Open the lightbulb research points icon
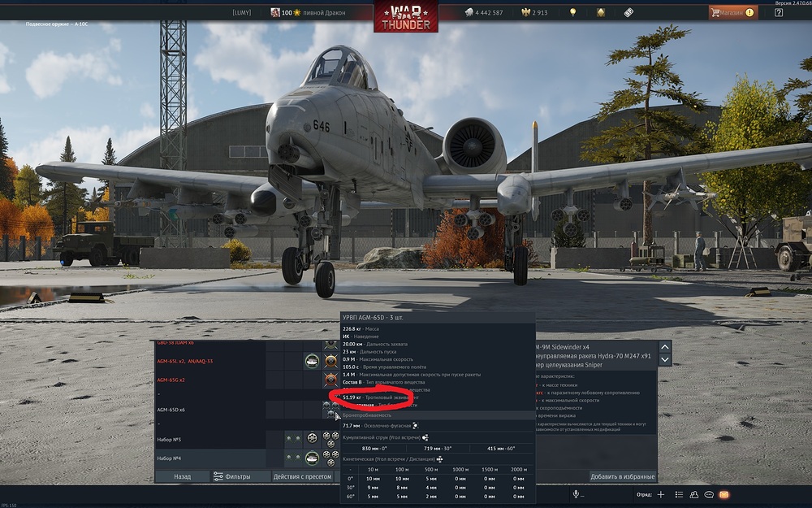Viewport: 812px width, 508px height. (572, 12)
